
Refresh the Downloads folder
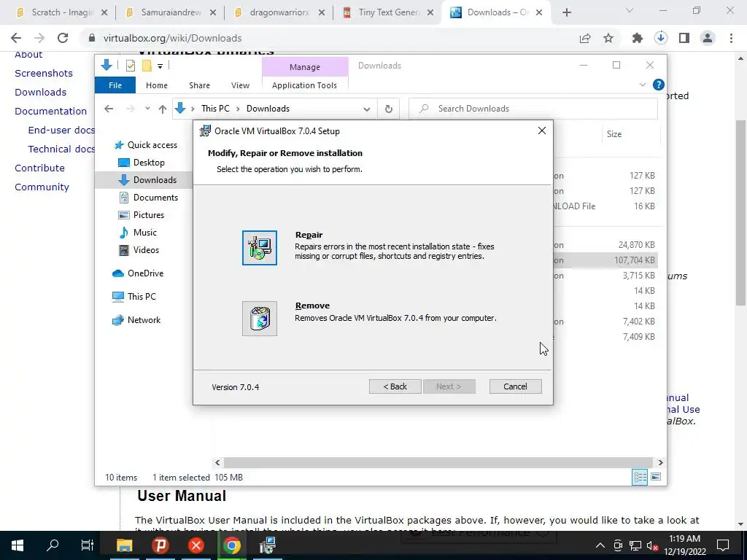click(389, 109)
